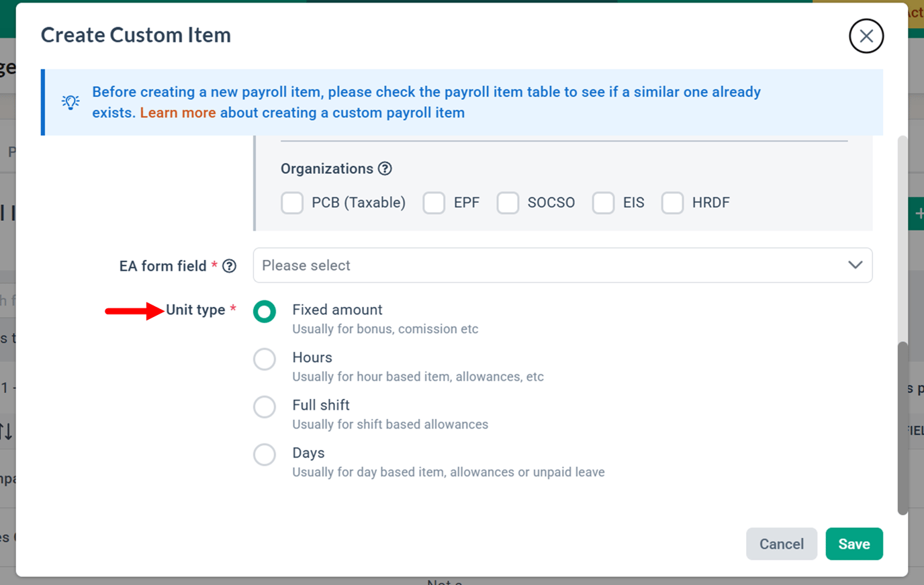The image size is (924, 585).
Task: Select Days as unit type
Action: pos(265,455)
